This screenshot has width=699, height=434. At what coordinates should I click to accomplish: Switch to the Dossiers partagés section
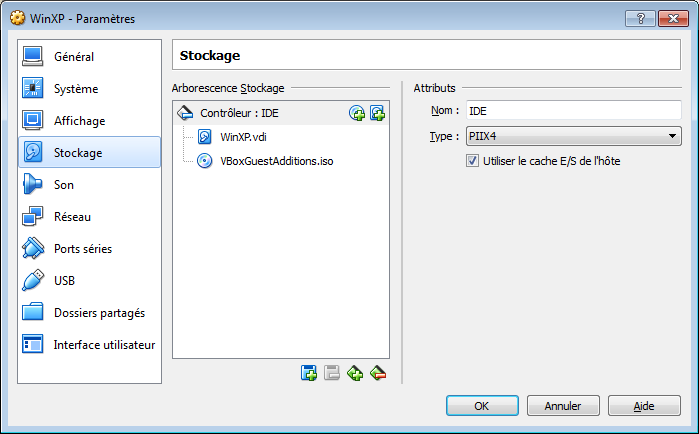[98, 313]
